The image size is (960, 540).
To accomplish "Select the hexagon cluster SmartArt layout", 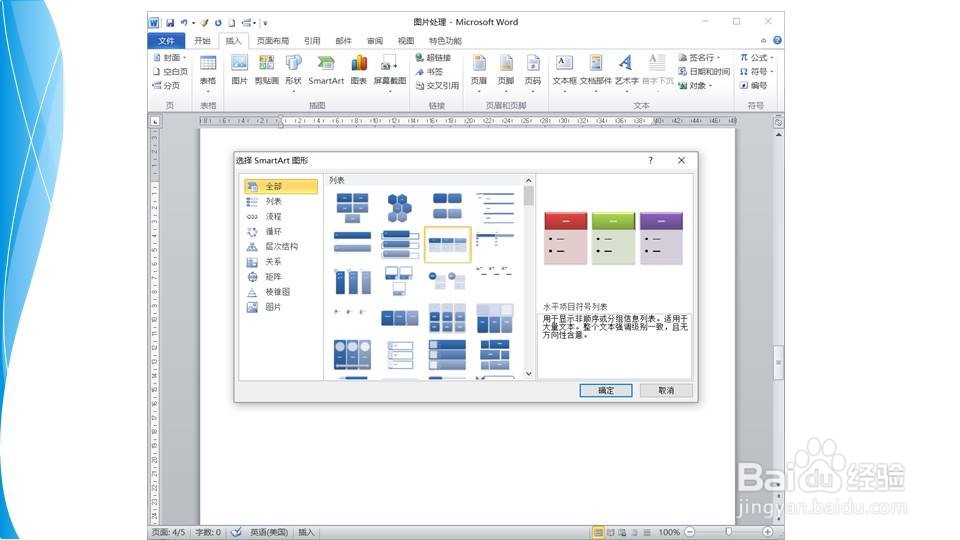I will point(399,207).
